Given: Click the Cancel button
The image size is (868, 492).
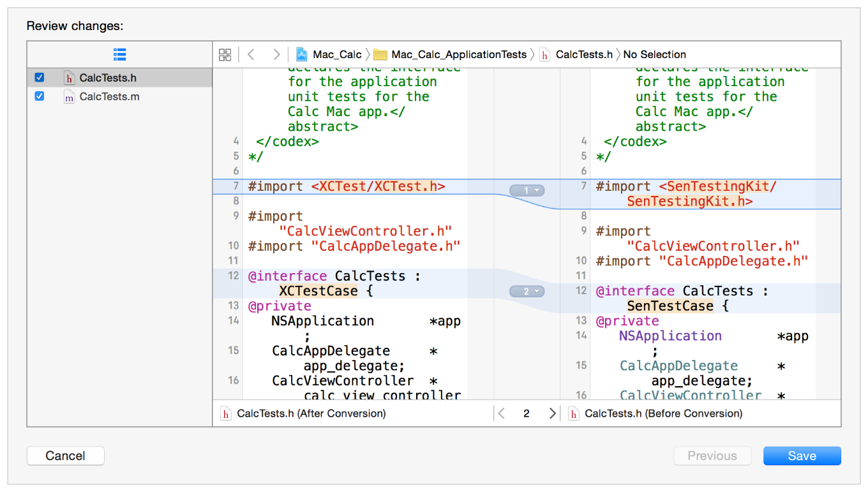Looking at the screenshot, I should pos(65,456).
